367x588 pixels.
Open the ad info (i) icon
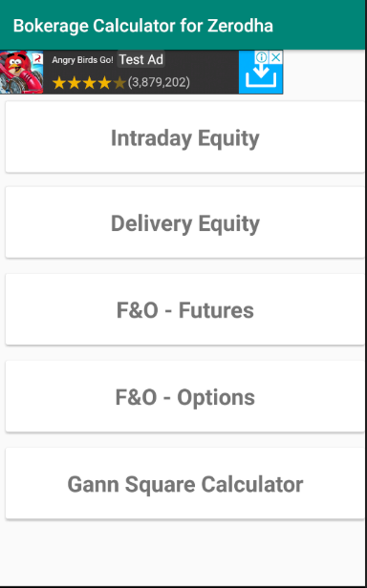262,57
